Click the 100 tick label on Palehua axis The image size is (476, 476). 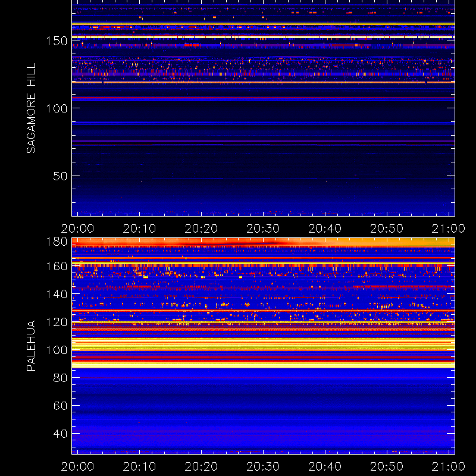click(57, 350)
